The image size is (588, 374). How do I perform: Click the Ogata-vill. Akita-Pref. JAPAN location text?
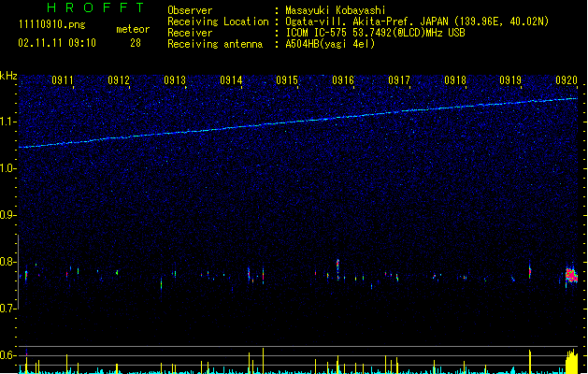[417, 22]
